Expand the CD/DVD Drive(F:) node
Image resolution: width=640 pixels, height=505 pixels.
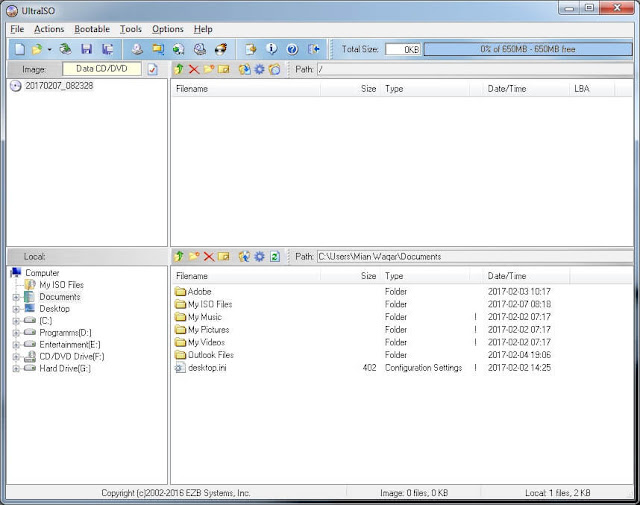16,357
